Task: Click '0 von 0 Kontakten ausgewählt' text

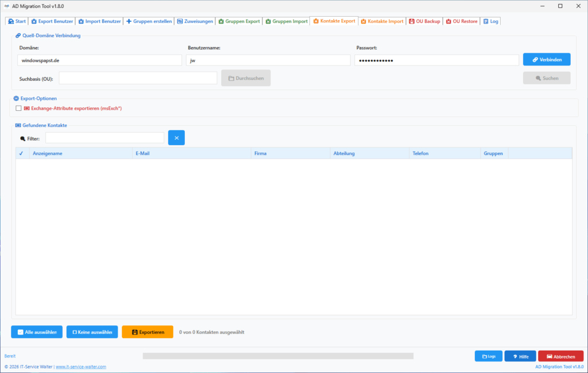Action: (x=211, y=332)
